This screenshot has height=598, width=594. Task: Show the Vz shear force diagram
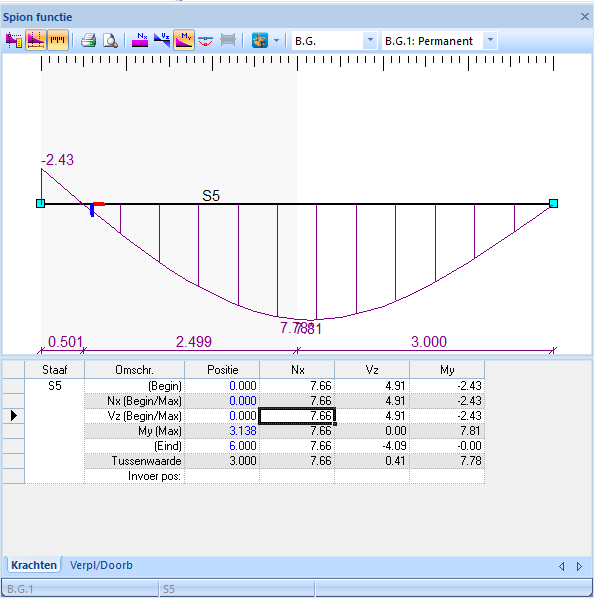(162, 40)
